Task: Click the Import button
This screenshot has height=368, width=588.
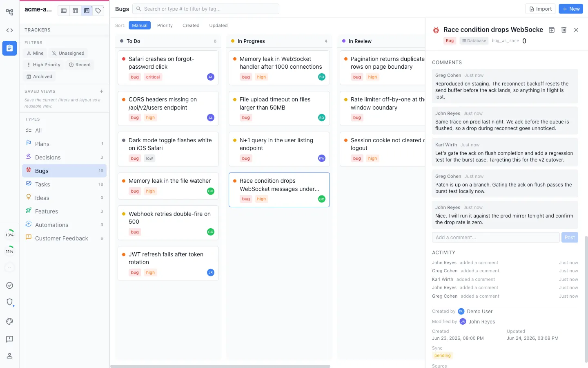Action: point(540,9)
